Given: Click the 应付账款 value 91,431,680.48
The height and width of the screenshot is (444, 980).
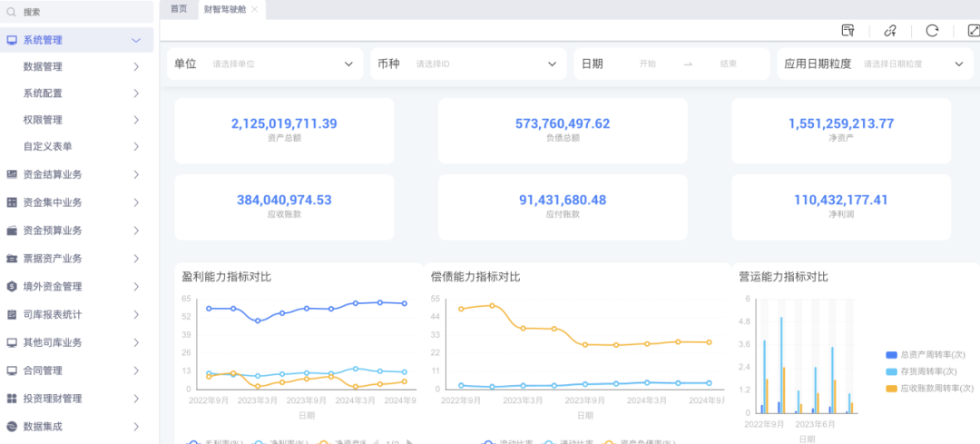Looking at the screenshot, I should [x=563, y=200].
